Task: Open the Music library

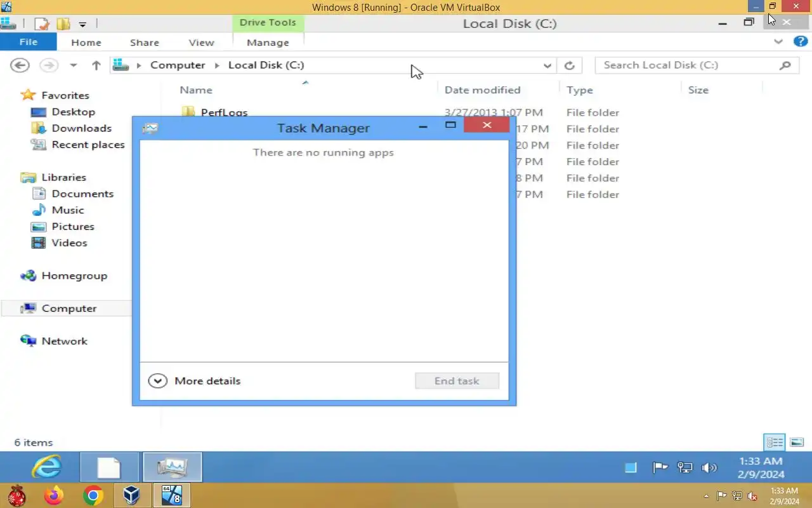Action: 68,210
